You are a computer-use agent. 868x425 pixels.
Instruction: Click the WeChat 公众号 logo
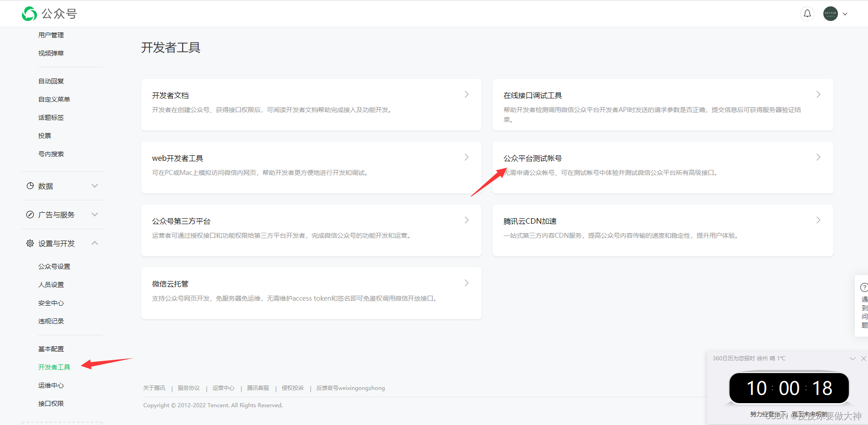[x=49, y=14]
